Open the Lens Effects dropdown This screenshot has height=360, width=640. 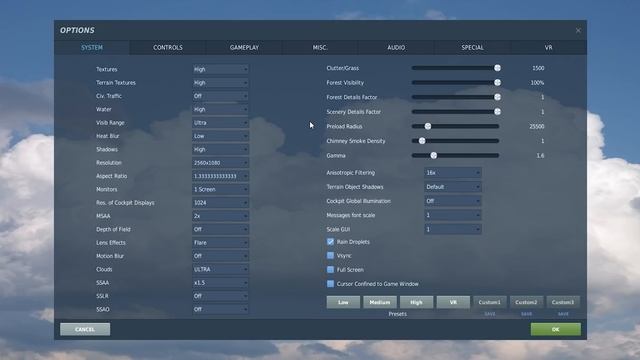[220, 243]
